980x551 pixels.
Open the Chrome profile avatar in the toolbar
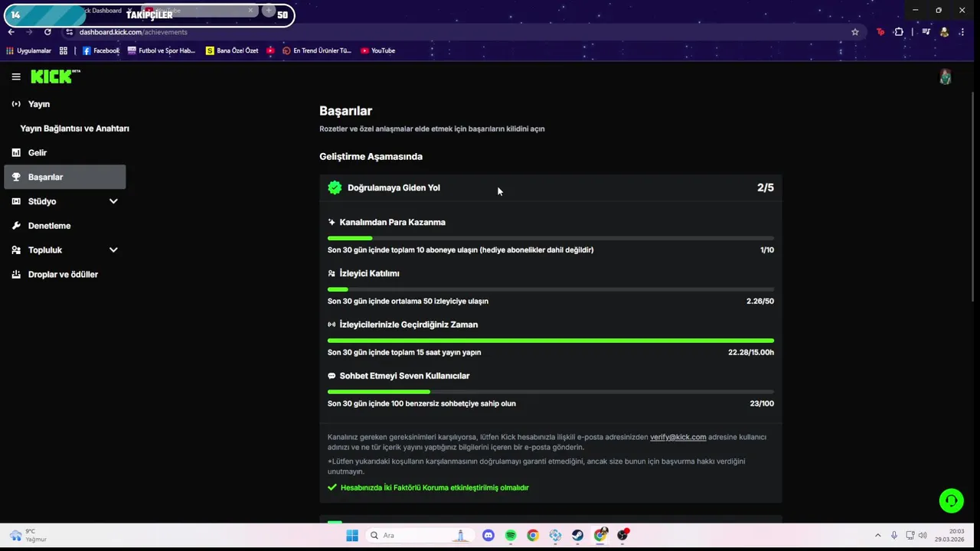tap(945, 32)
